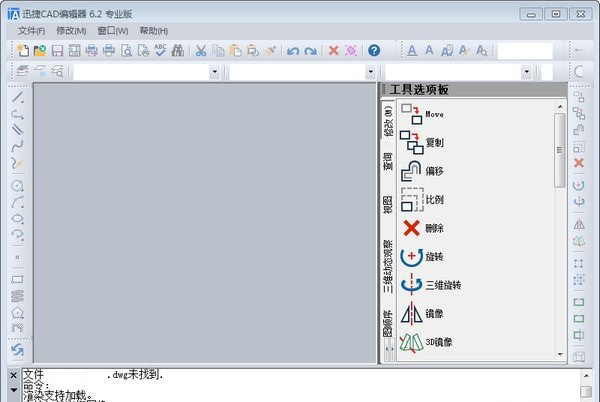Select the Polygon tool in the left toolbar

tap(17, 313)
